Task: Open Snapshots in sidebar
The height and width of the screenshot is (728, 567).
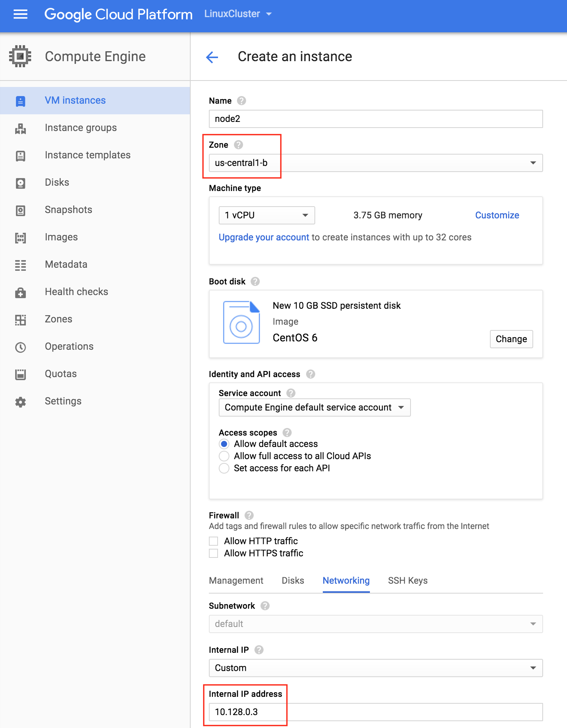Action: tap(95, 210)
